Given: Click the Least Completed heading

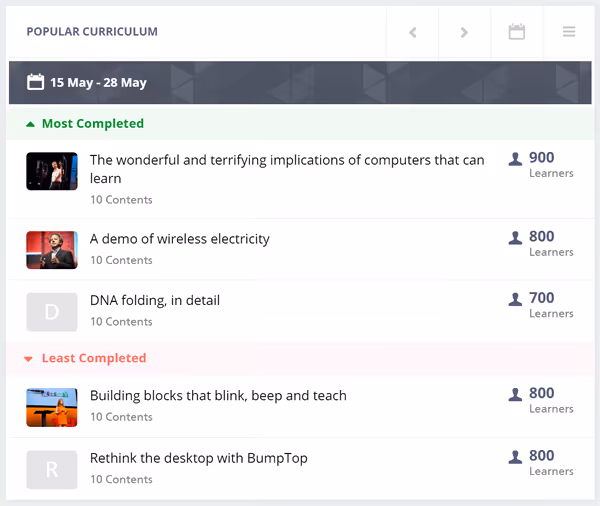Looking at the screenshot, I should [94, 358].
